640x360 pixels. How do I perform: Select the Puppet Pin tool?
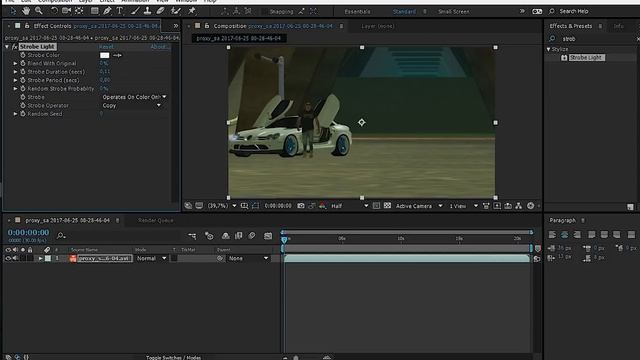191,11
